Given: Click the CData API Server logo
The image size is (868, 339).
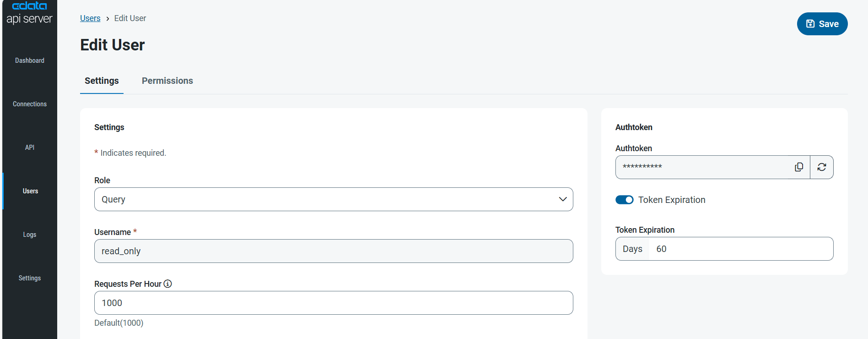Looking at the screenshot, I should point(30,13).
